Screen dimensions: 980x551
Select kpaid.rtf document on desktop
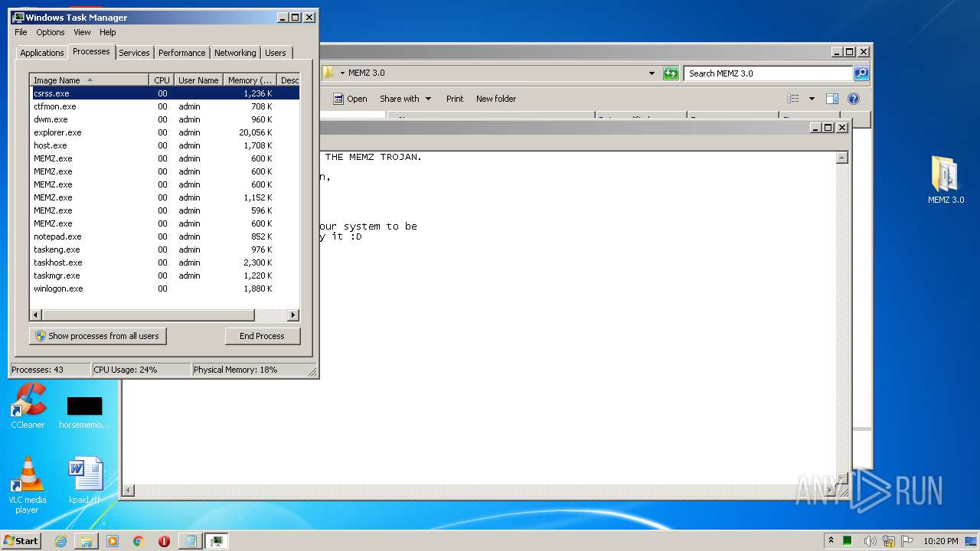84,481
